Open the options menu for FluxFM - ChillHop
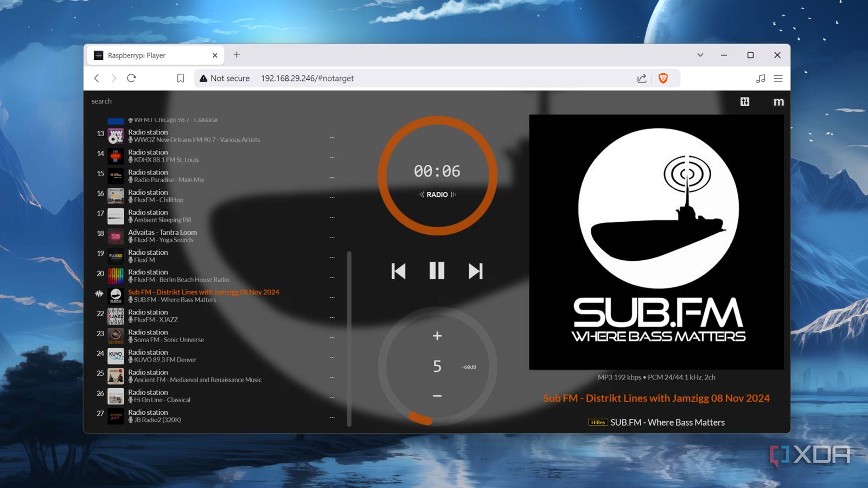This screenshot has height=488, width=868. [x=333, y=197]
